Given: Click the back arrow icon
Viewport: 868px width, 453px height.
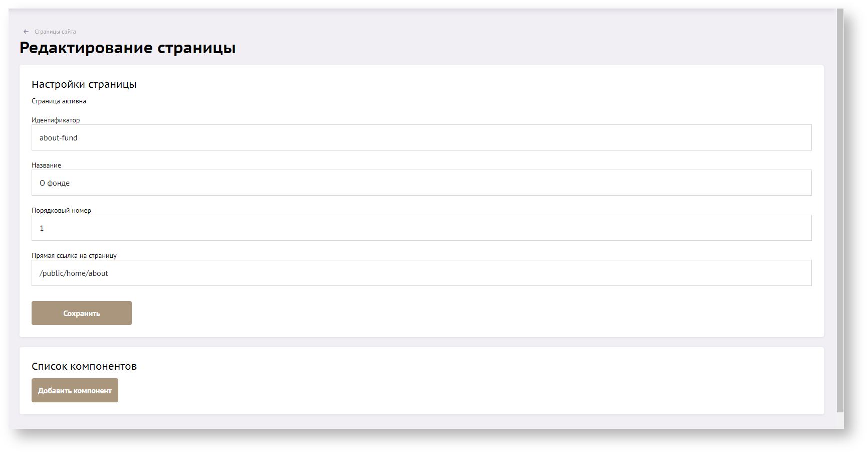Looking at the screenshot, I should click(26, 32).
